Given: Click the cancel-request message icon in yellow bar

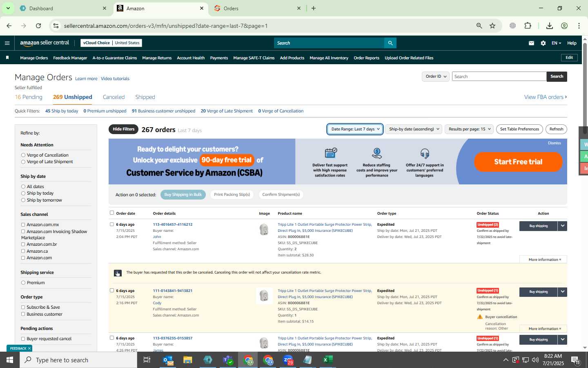Looking at the screenshot, I should (118, 273).
